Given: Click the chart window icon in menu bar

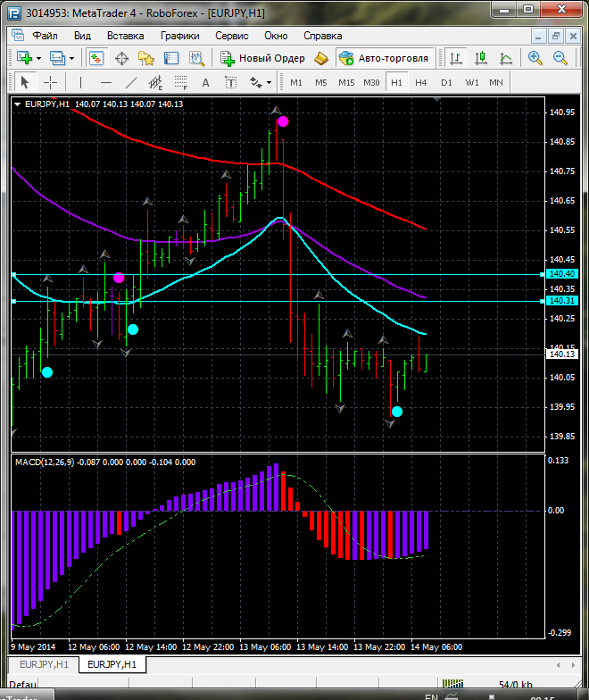Looking at the screenshot, I should [x=18, y=36].
